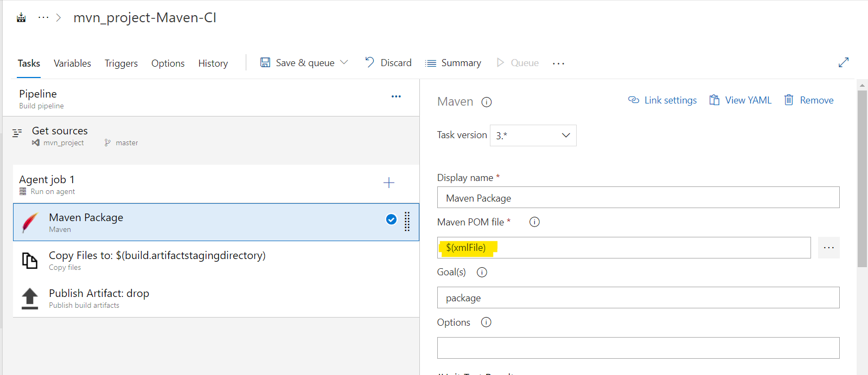
Task: Switch to the Variables tab
Action: pyautogui.click(x=72, y=63)
